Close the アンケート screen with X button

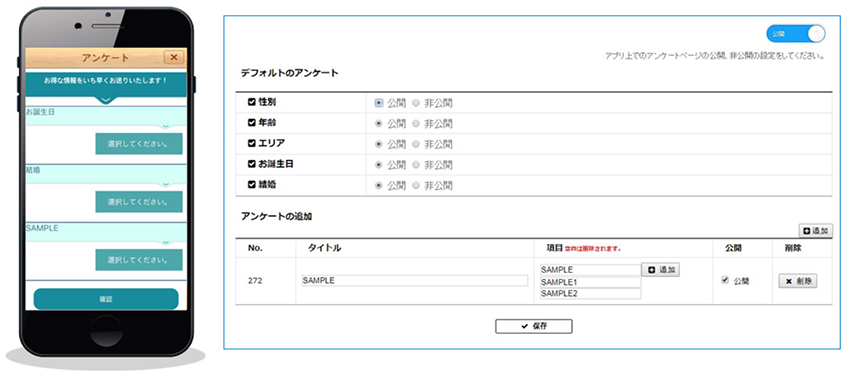tap(173, 58)
